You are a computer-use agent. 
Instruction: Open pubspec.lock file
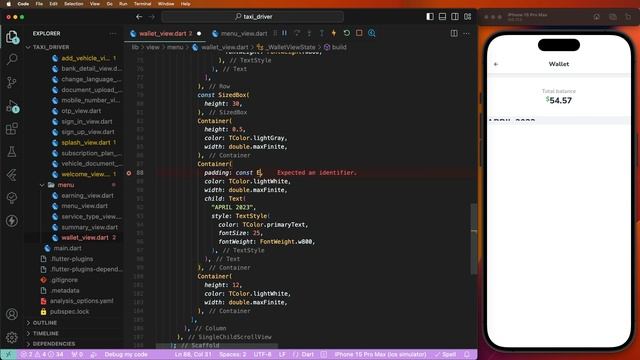(69, 311)
